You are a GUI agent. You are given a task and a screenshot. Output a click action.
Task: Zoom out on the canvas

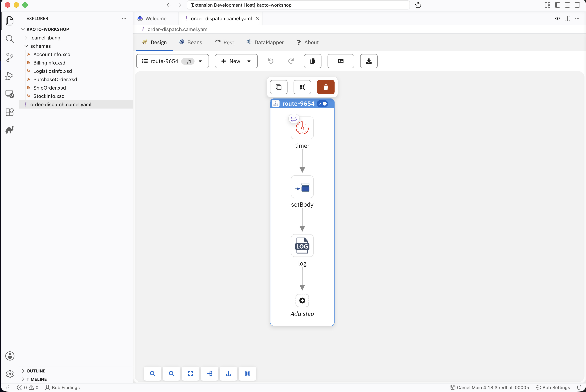(172, 373)
